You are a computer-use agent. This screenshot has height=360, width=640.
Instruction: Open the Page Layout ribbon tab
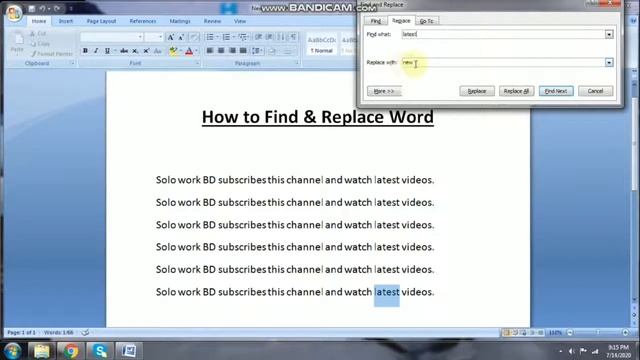[x=101, y=21]
